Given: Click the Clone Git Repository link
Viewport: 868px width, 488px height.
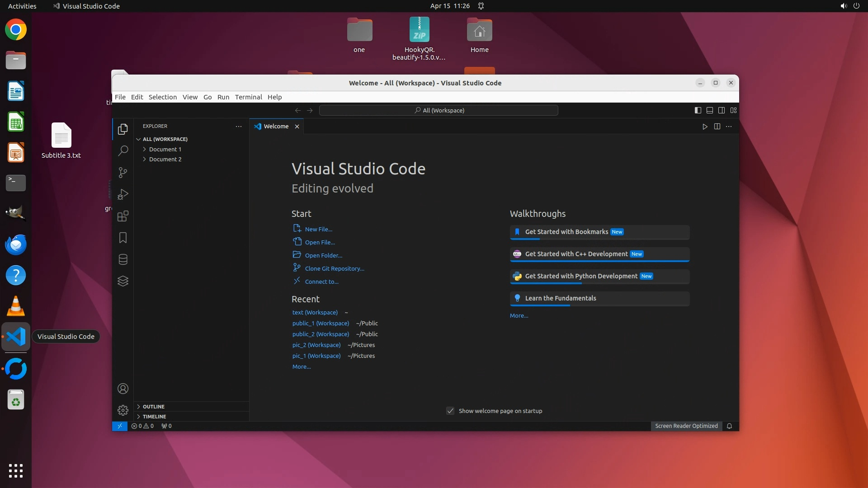Looking at the screenshot, I should click(334, 268).
